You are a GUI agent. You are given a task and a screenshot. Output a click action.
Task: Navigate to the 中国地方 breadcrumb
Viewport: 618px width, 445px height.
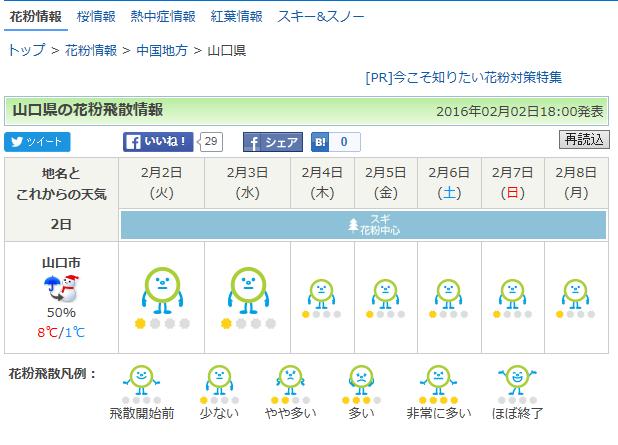(162, 50)
